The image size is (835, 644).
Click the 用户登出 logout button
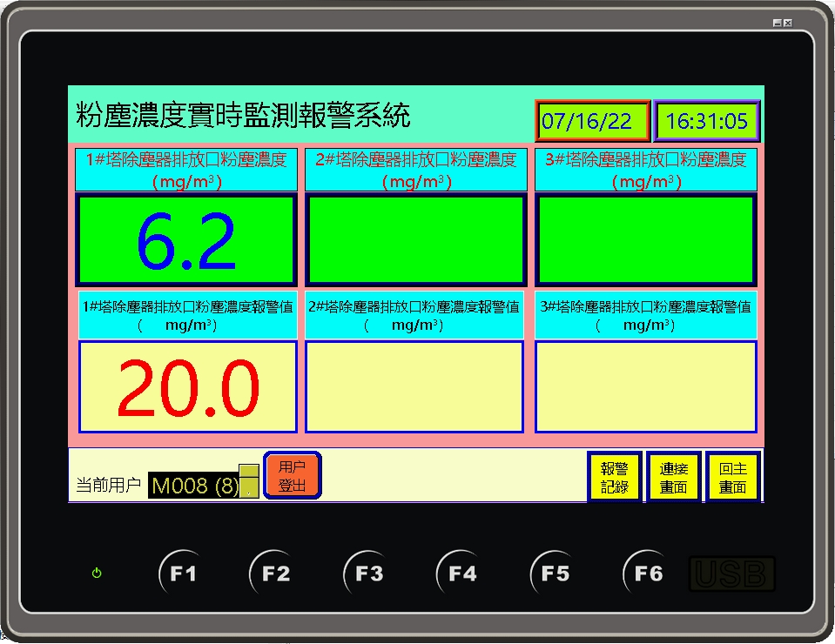[x=292, y=476]
